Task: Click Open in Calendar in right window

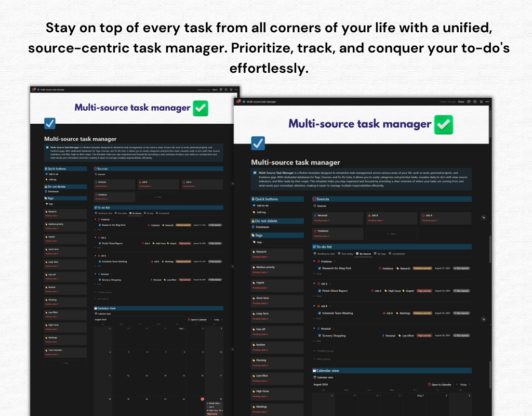Action: point(440,385)
